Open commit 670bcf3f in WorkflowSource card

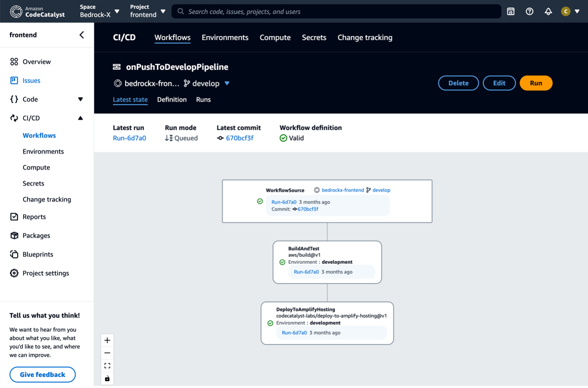(308, 209)
